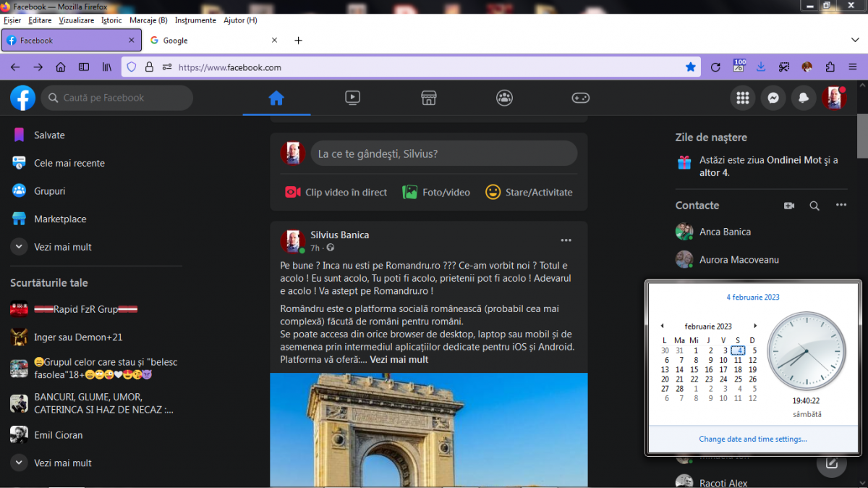
Task: Open the Facebook menu grid icon
Action: point(742,98)
